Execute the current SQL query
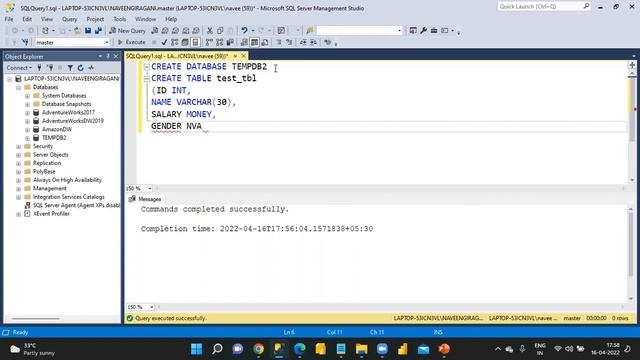The width and height of the screenshot is (640, 360). tap(131, 42)
